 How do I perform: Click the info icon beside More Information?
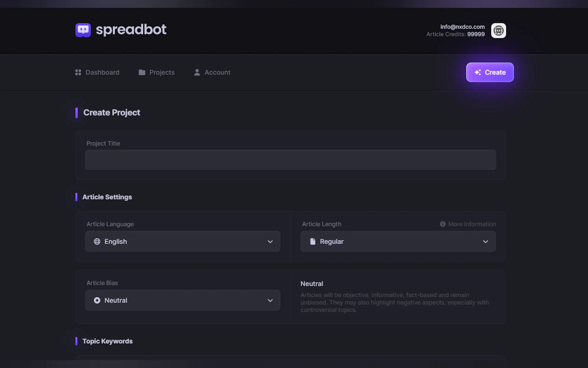pyautogui.click(x=443, y=224)
